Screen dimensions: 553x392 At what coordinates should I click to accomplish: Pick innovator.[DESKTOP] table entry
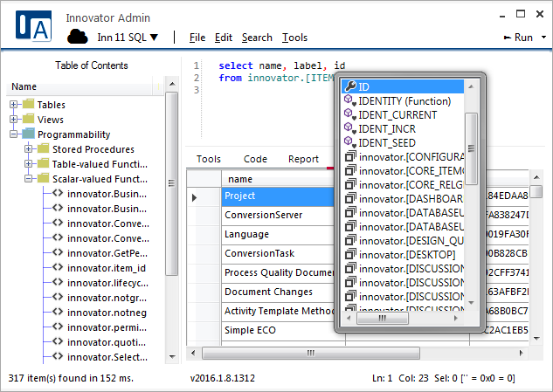[403, 255]
